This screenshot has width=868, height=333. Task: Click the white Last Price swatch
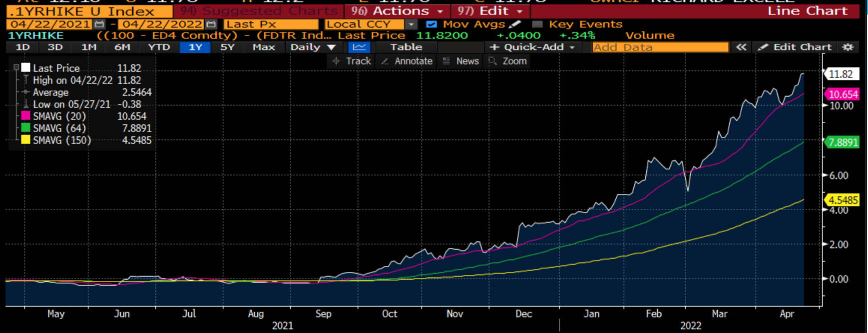point(26,67)
